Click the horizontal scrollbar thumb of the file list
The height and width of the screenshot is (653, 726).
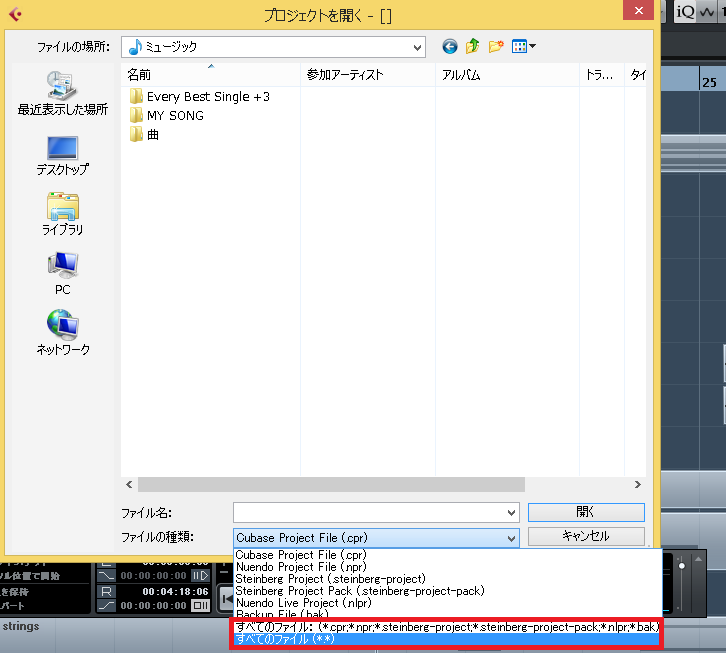pyautogui.click(x=331, y=484)
